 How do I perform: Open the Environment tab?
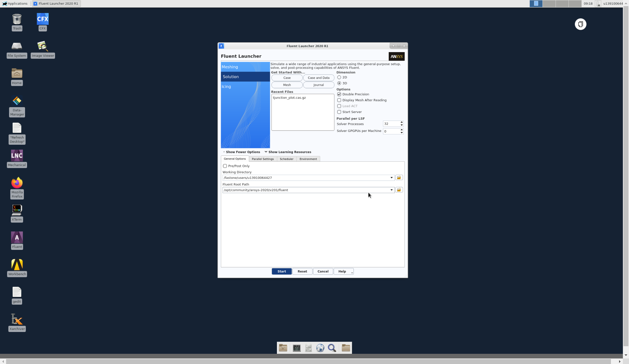tap(308, 159)
